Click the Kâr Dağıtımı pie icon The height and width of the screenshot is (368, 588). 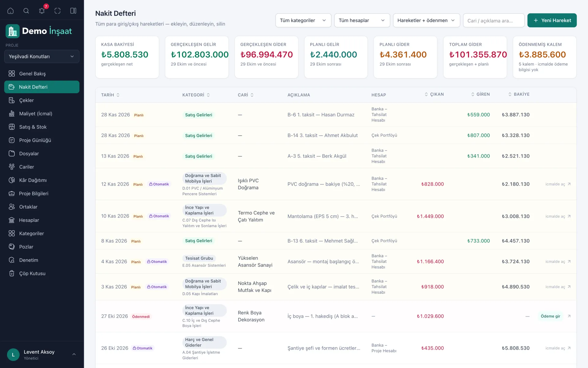click(12, 180)
